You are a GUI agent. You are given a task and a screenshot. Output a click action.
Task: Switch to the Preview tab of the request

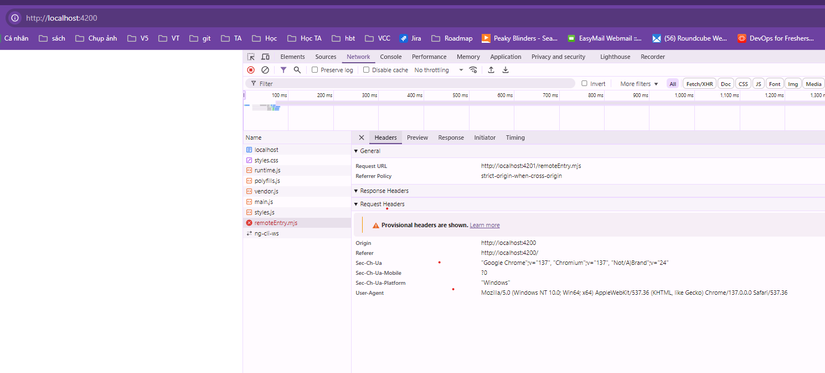[x=417, y=137]
